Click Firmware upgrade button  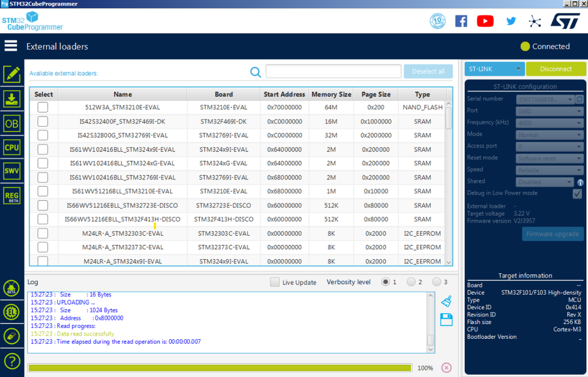tap(553, 234)
